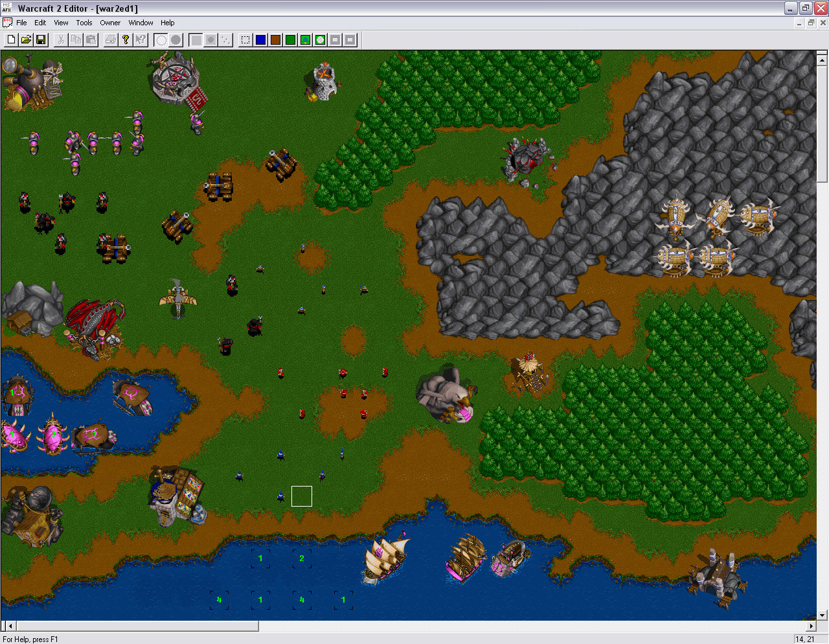
Task: Click the MS AFX title bar icon
Action: tap(7, 8)
